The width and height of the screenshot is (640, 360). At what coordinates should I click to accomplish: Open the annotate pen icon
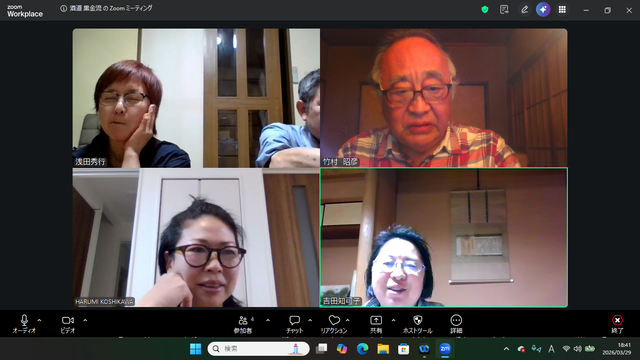[x=524, y=9]
